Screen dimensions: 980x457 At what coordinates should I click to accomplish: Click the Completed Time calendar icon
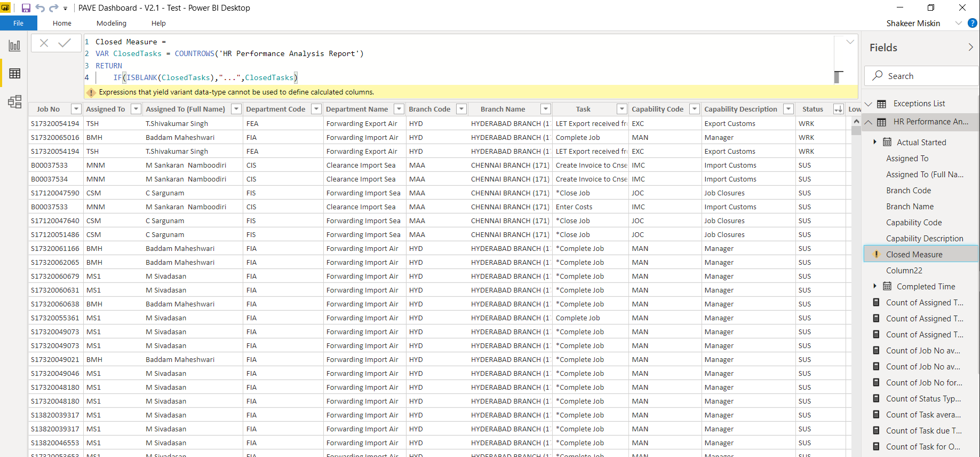coord(887,286)
